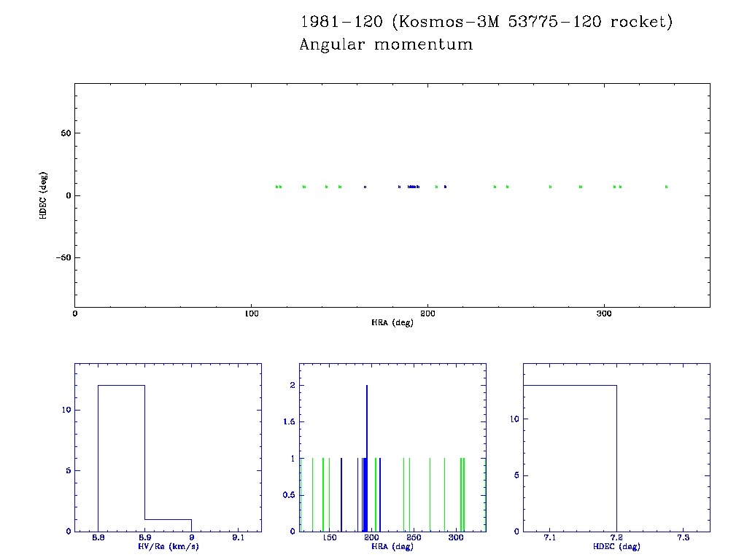
Task: Click the '5' y-axis tick of the HV/Re histogram
Action: (69, 470)
